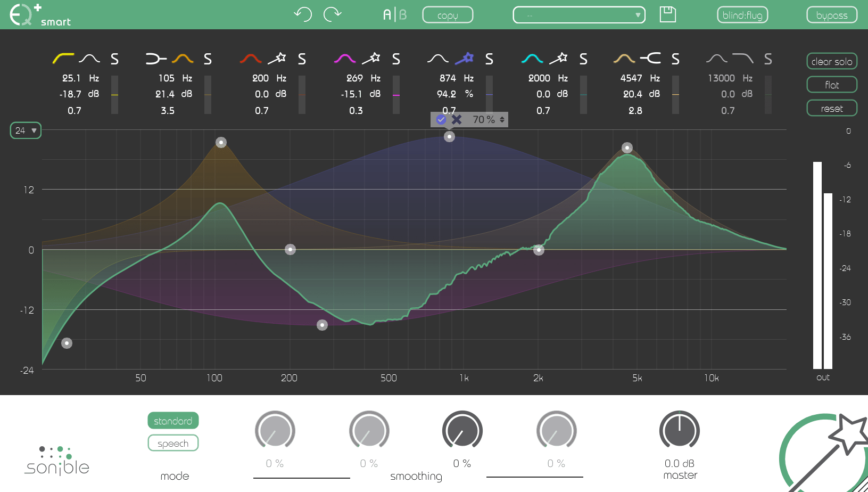Click the copy button

[x=448, y=15]
